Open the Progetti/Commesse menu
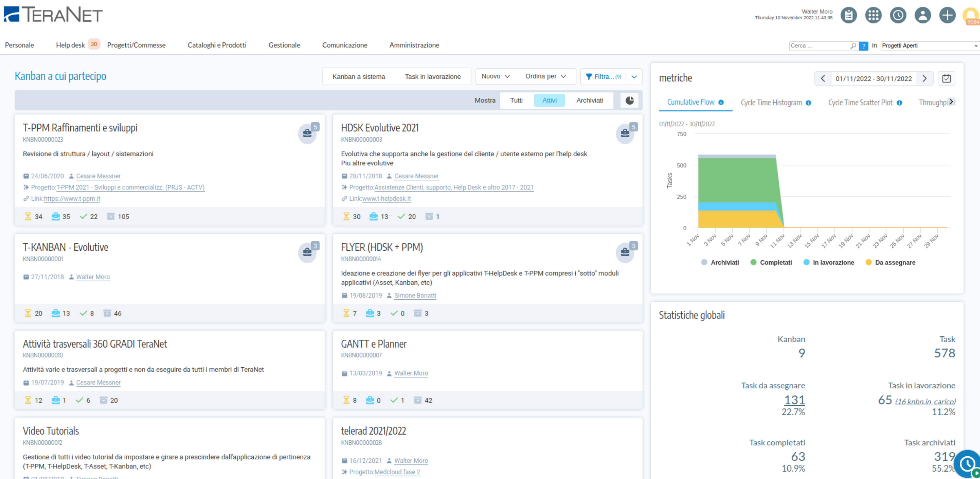This screenshot has width=980, height=479. click(136, 45)
